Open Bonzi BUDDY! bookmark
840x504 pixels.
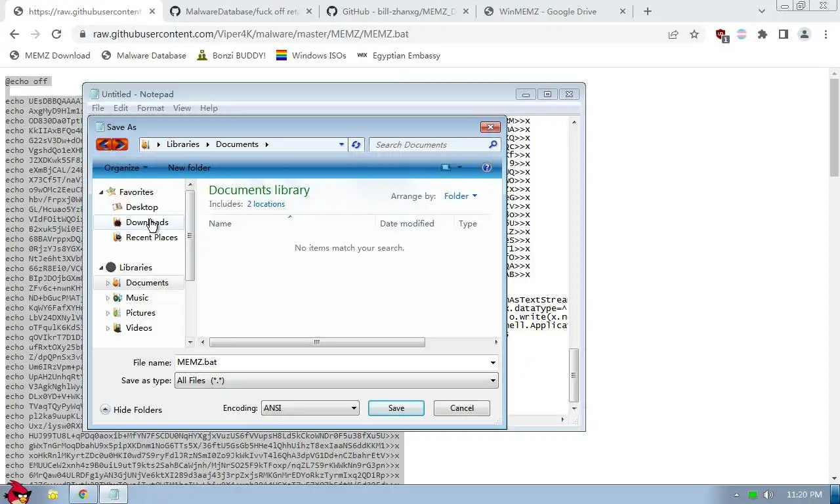(x=232, y=56)
